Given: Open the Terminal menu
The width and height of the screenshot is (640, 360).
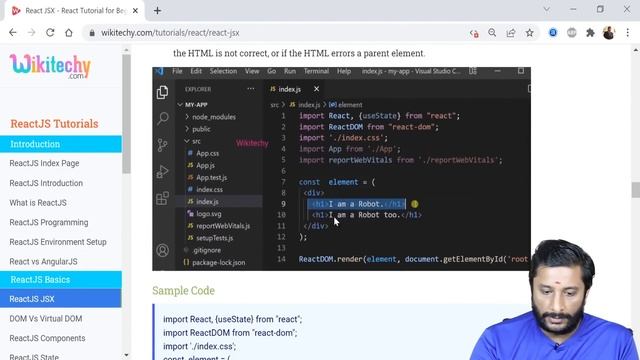Looking at the screenshot, I should click(x=316, y=71).
